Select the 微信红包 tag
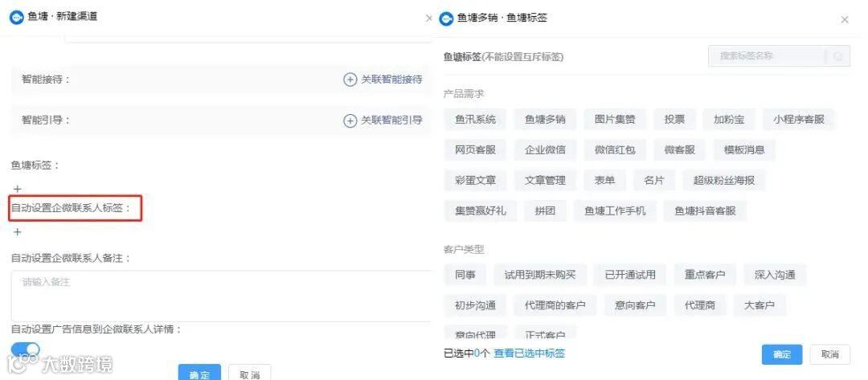 (x=615, y=150)
